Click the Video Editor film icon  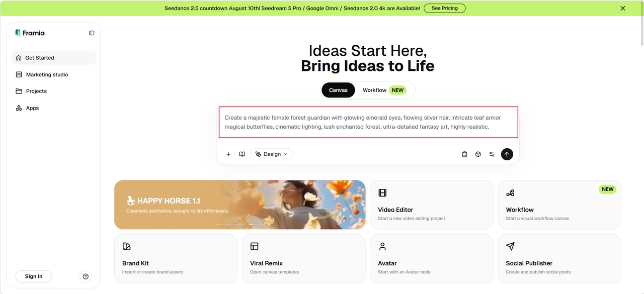pyautogui.click(x=382, y=193)
